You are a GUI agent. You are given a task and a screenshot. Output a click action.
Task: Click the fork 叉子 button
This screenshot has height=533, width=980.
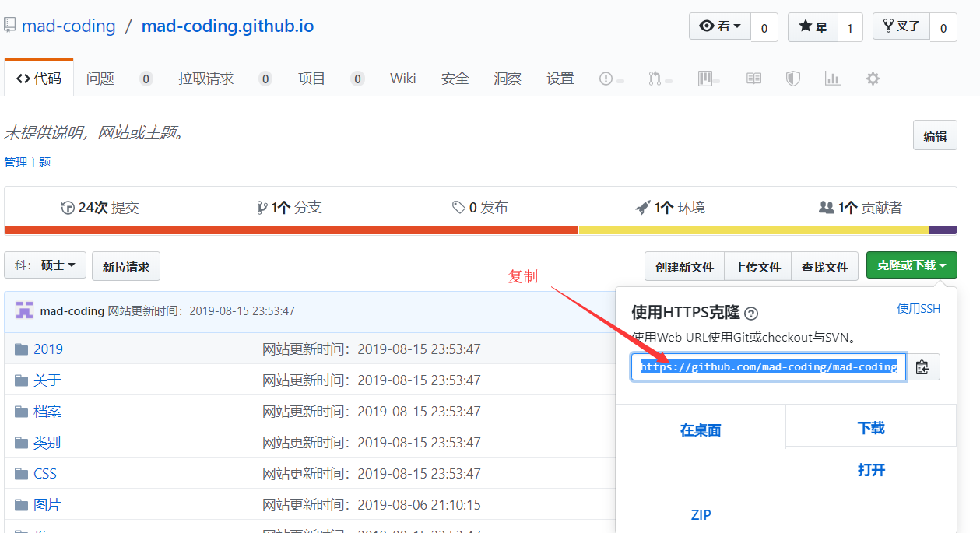901,26
